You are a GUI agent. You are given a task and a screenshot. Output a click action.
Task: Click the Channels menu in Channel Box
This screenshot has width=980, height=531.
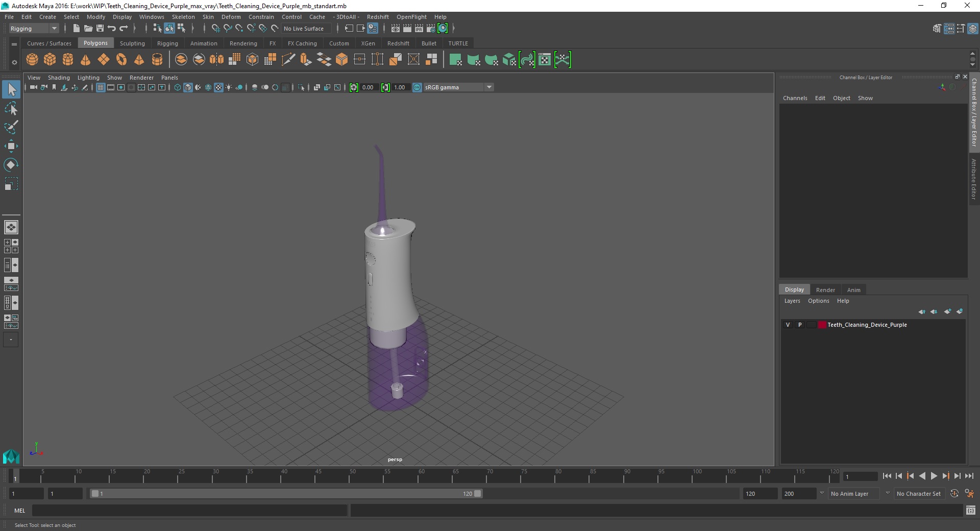[795, 98]
